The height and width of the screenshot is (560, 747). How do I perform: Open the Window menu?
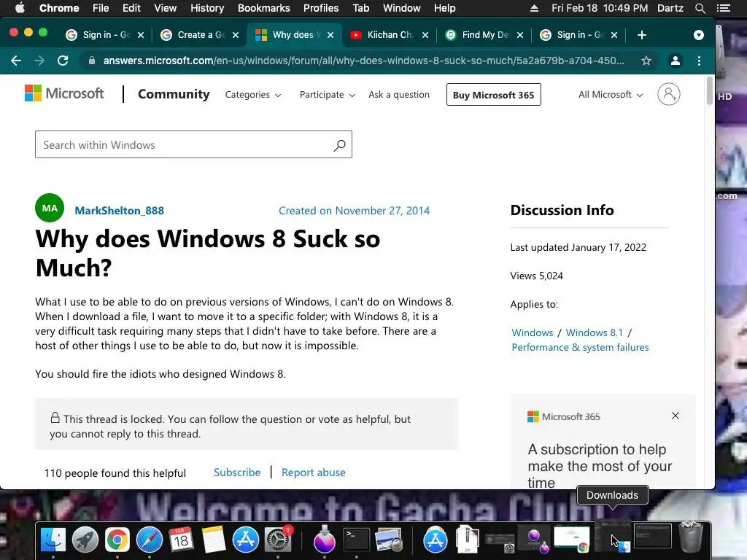point(402,8)
